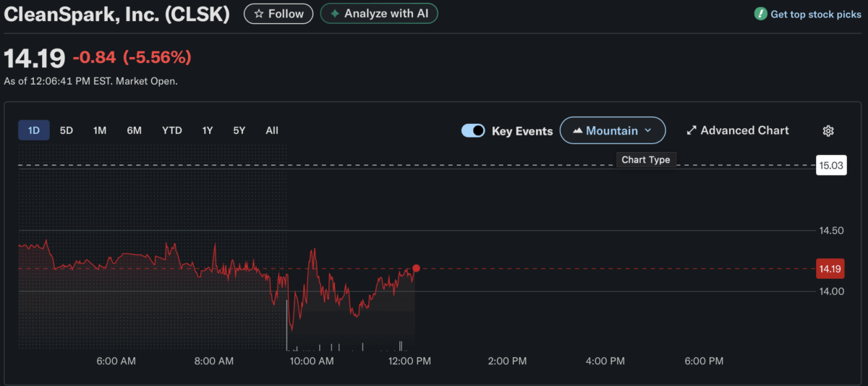Show All time chart range

272,130
